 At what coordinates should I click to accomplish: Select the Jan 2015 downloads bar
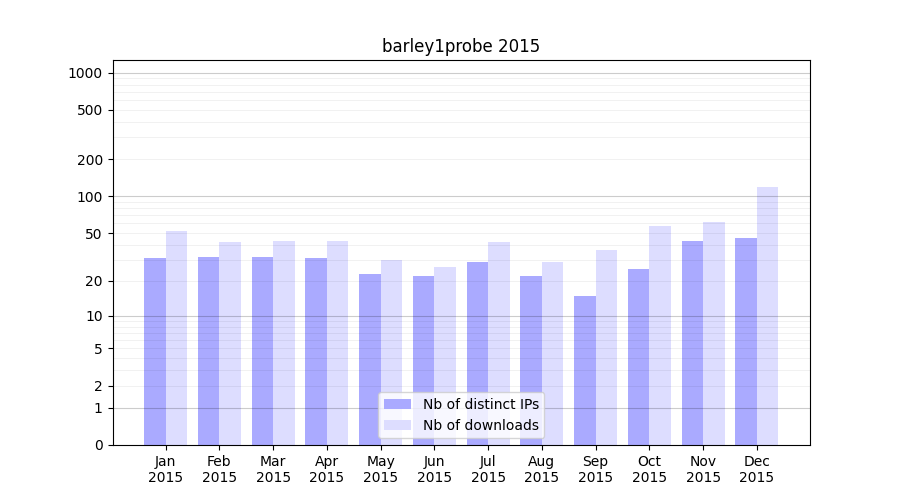pos(176,338)
